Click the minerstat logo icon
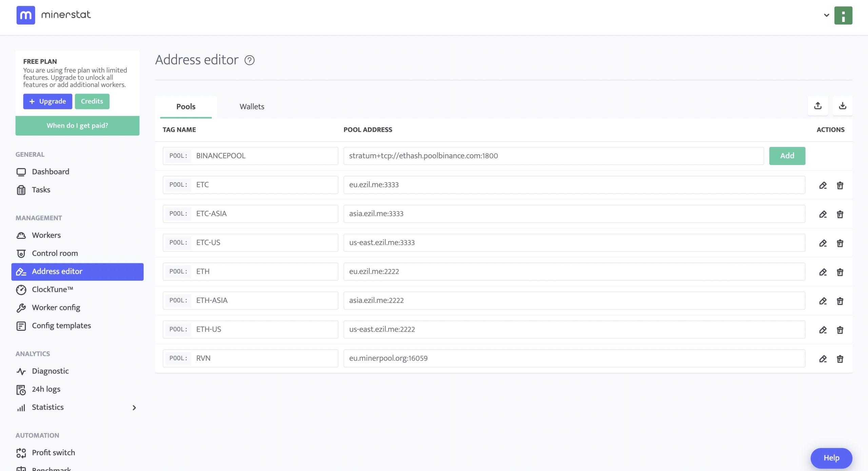Screen dimensions: 868x471 (26, 15)
